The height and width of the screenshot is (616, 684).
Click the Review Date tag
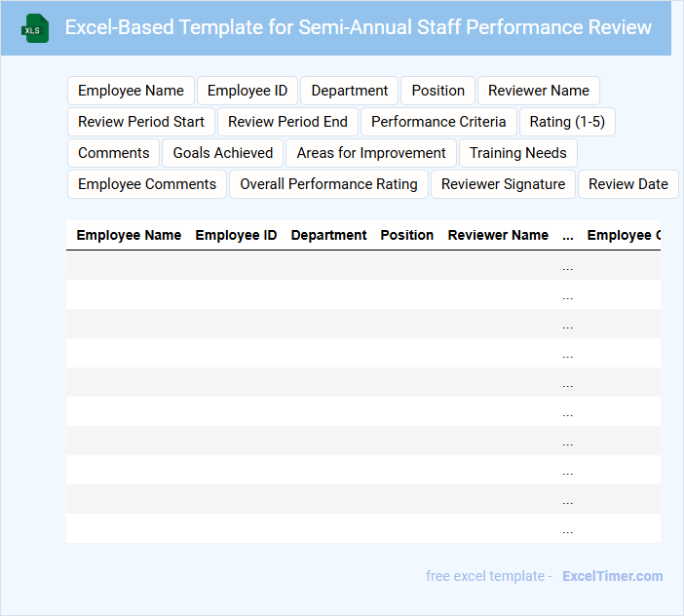click(627, 184)
